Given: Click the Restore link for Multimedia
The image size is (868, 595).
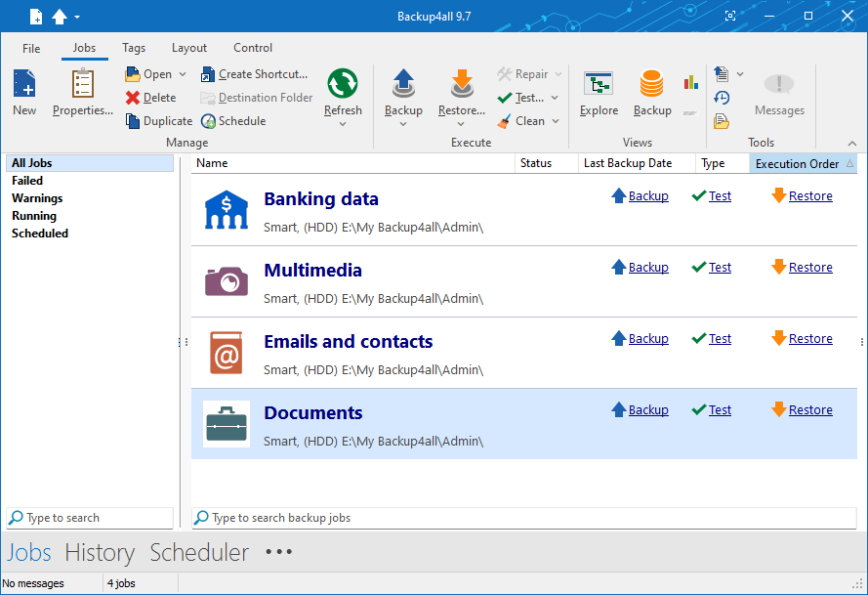Looking at the screenshot, I should [x=810, y=268].
